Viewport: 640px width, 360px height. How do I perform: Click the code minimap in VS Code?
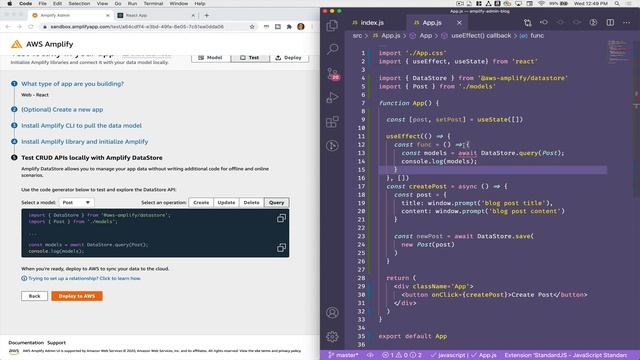coord(620,51)
